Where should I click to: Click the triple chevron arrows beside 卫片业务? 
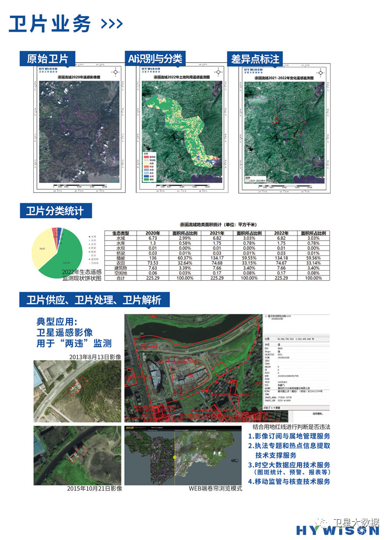[111, 24]
